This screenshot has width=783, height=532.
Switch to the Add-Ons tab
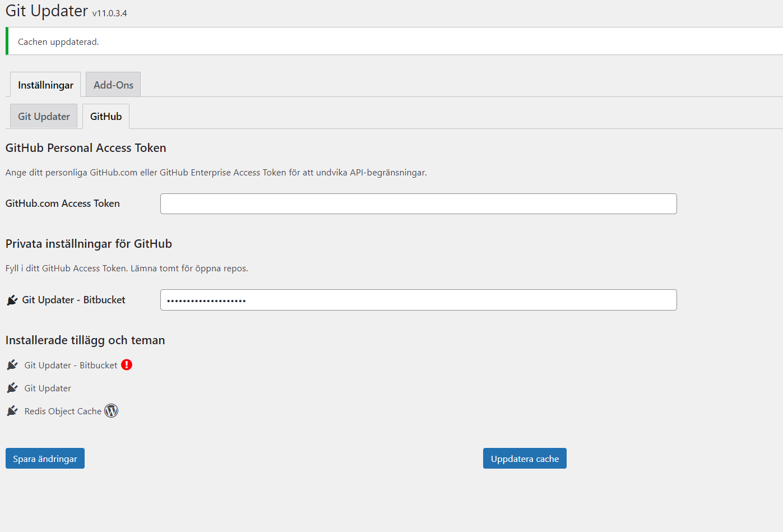pos(113,84)
